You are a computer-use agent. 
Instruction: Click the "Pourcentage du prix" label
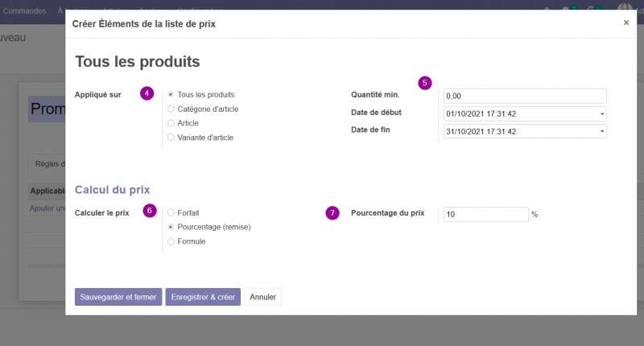388,212
